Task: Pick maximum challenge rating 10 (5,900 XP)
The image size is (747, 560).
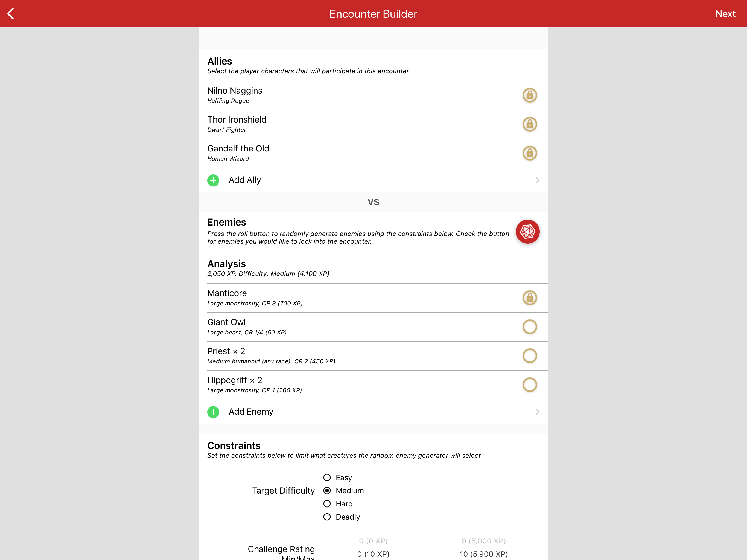Action: pos(484,554)
